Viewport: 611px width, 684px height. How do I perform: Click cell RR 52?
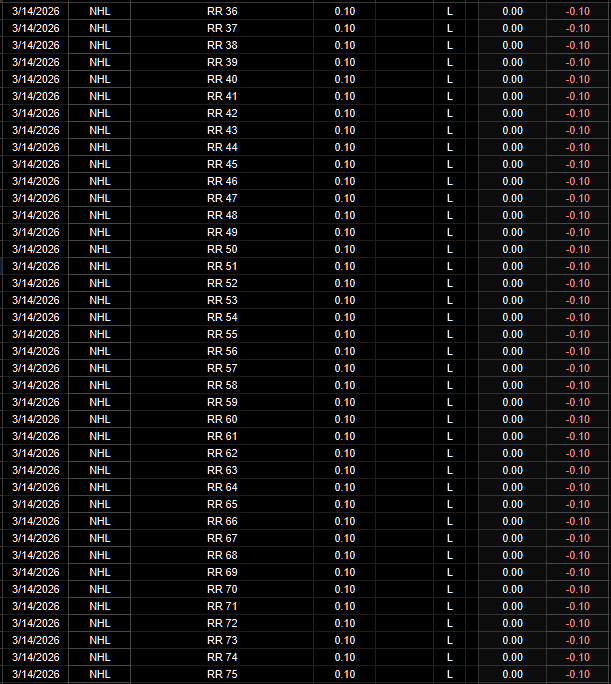(x=222, y=284)
